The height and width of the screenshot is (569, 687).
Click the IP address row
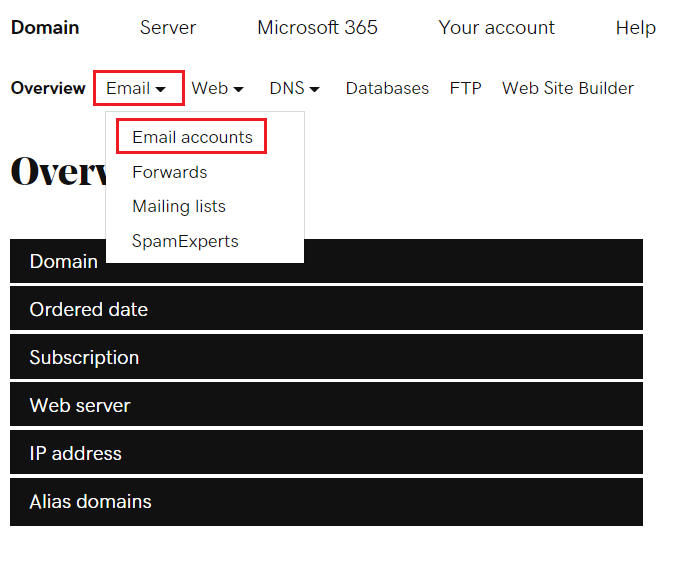326,452
